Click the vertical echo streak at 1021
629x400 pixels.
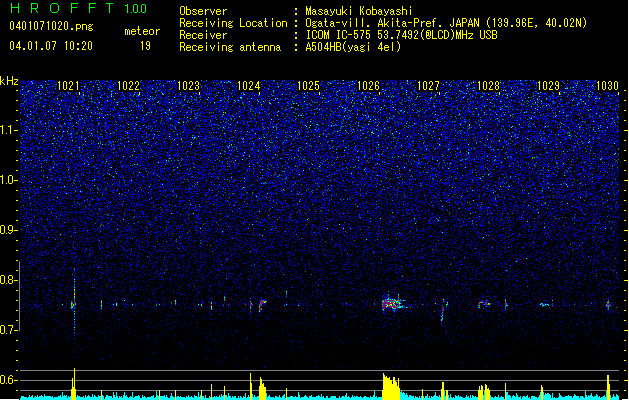point(74,301)
